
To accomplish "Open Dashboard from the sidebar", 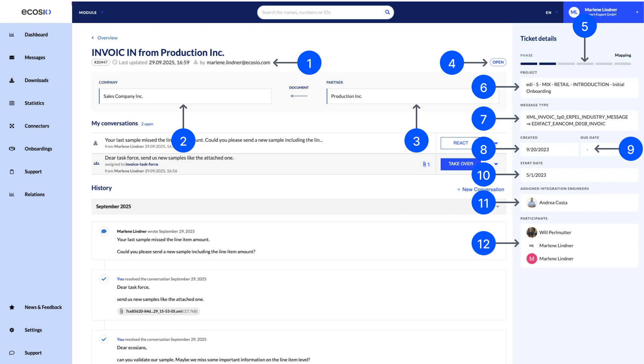I will click(x=36, y=35).
